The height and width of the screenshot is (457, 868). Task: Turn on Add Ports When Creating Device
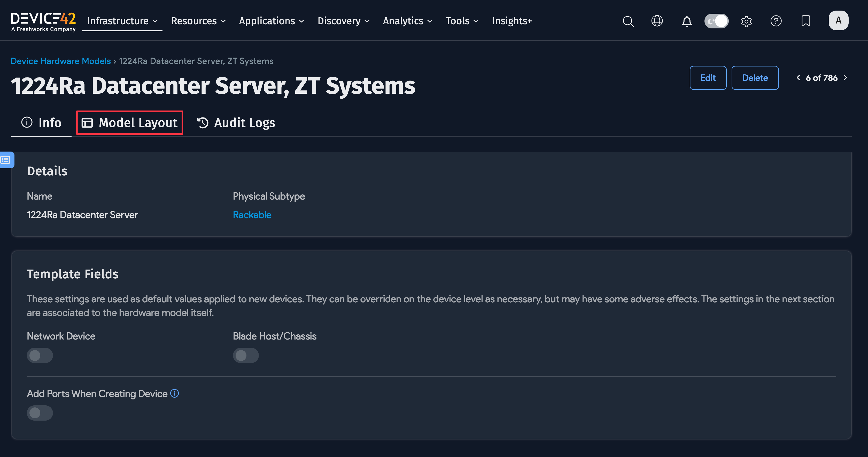click(x=40, y=413)
